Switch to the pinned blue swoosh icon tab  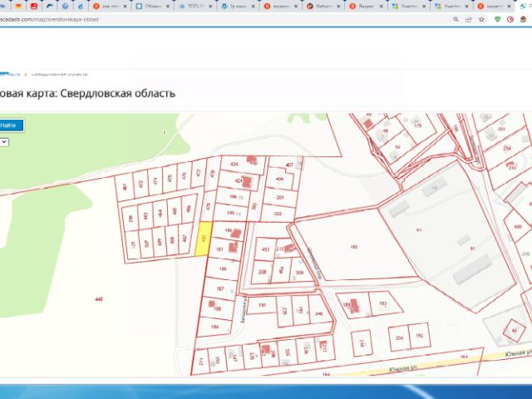50,6
